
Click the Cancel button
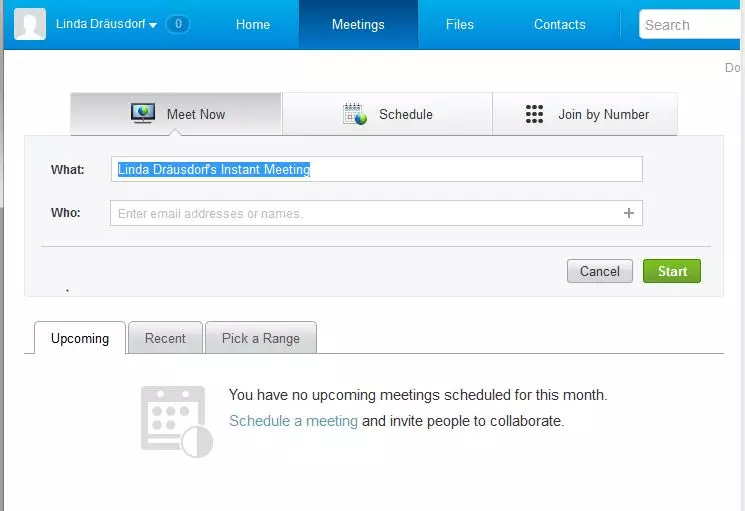pos(600,271)
